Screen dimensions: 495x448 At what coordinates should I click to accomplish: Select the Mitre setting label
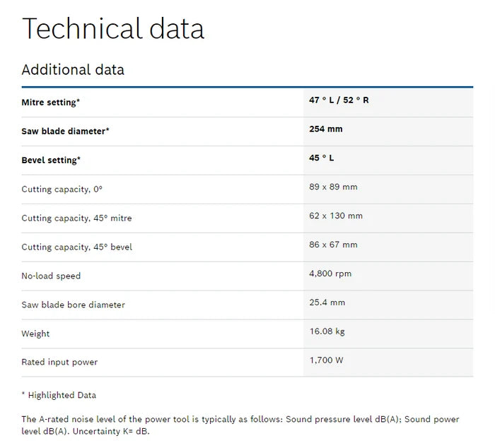click(50, 102)
